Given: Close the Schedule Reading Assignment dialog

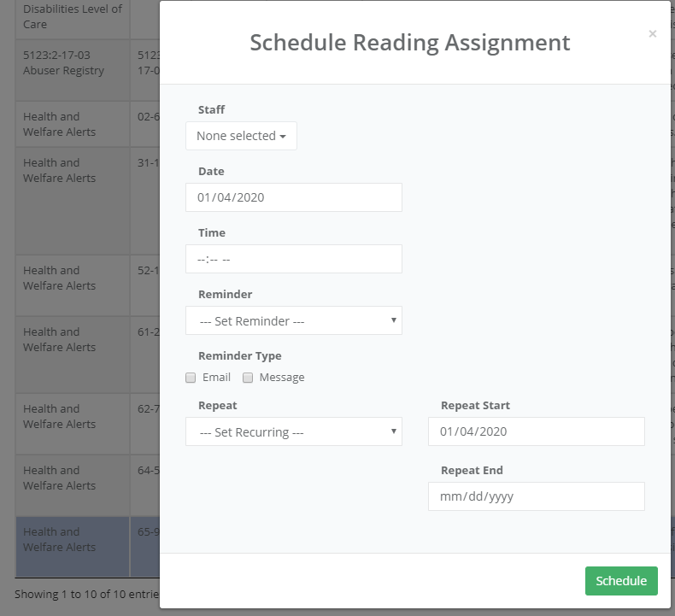Looking at the screenshot, I should tap(653, 34).
